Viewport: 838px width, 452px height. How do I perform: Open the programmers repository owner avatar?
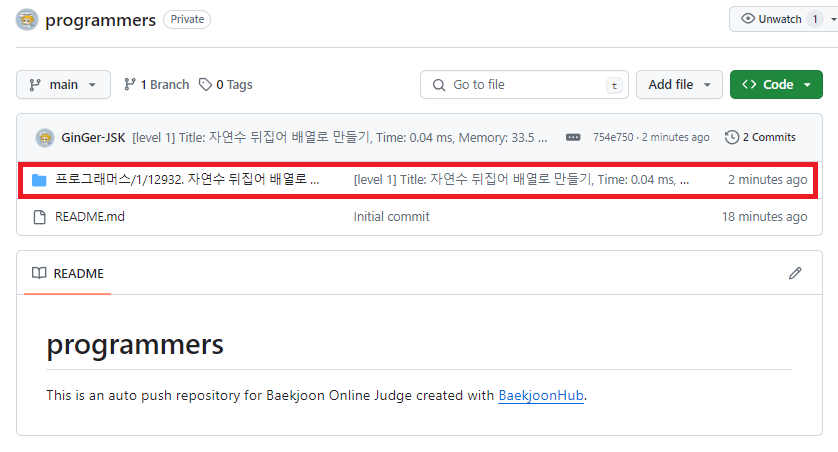27,20
